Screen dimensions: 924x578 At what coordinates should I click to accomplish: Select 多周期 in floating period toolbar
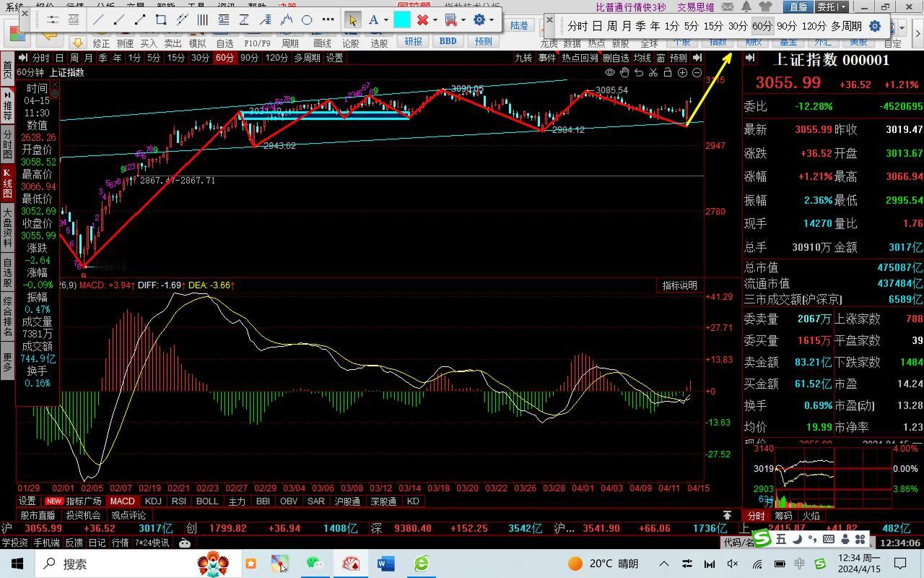tap(846, 26)
